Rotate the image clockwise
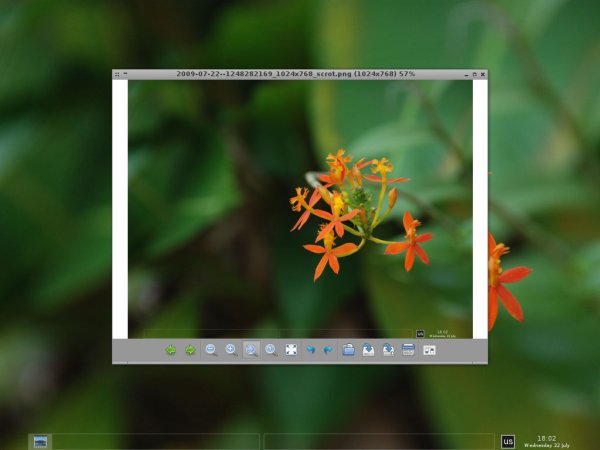 pos(328,350)
